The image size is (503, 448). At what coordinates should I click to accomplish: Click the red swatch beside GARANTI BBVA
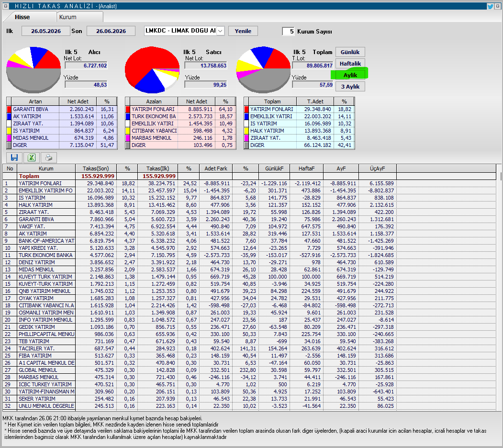(x=9, y=109)
